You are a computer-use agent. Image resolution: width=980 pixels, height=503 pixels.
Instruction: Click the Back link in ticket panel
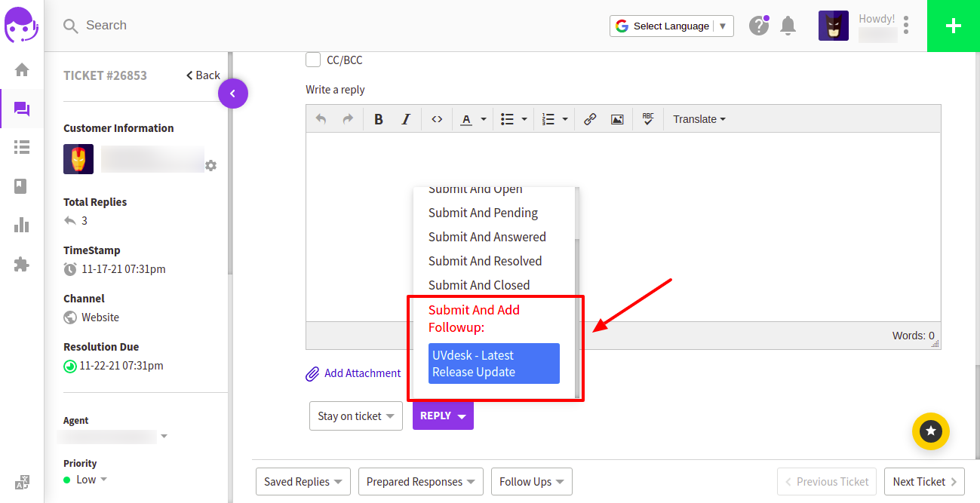click(203, 75)
